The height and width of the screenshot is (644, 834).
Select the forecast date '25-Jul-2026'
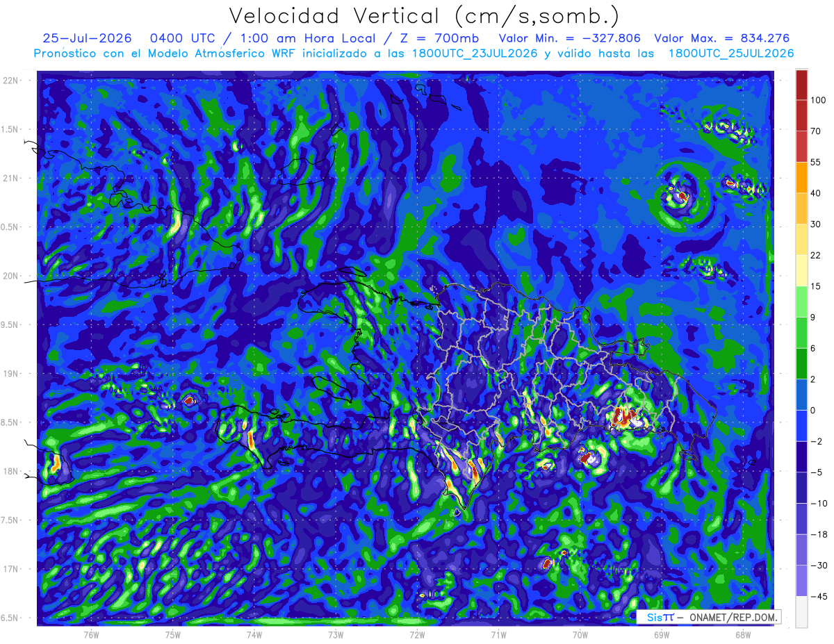tap(87, 38)
